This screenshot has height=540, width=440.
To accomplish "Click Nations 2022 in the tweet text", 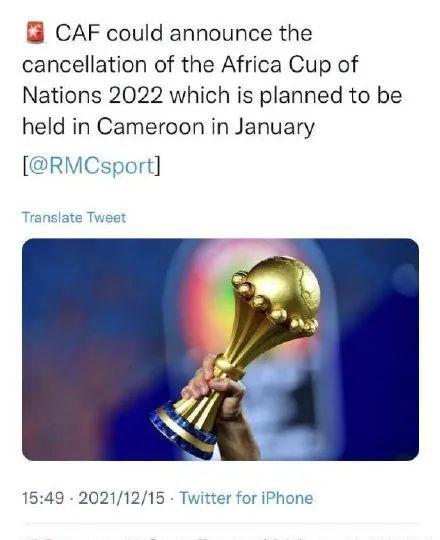I will pos(93,95).
